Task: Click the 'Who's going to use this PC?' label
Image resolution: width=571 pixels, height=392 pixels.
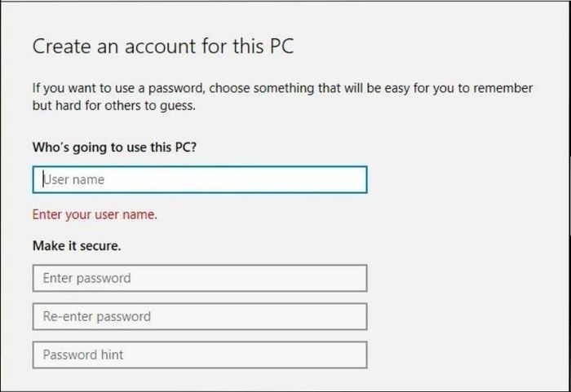Action: 114,148
